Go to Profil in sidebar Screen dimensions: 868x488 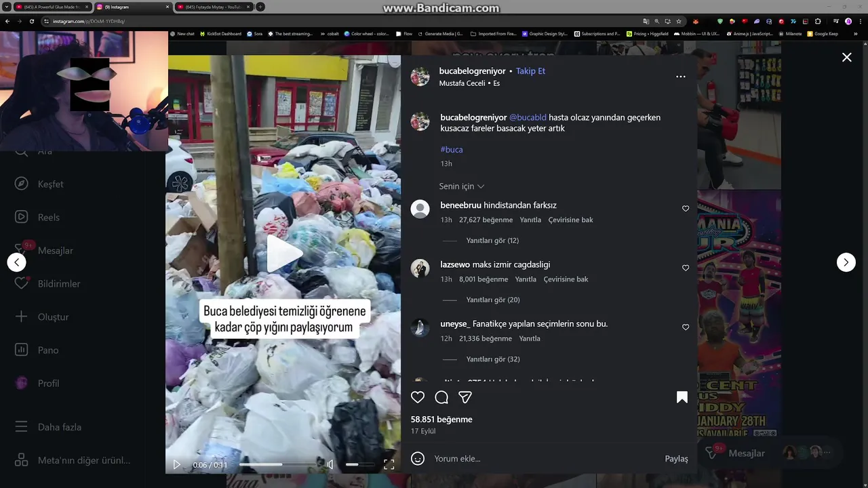point(38,384)
